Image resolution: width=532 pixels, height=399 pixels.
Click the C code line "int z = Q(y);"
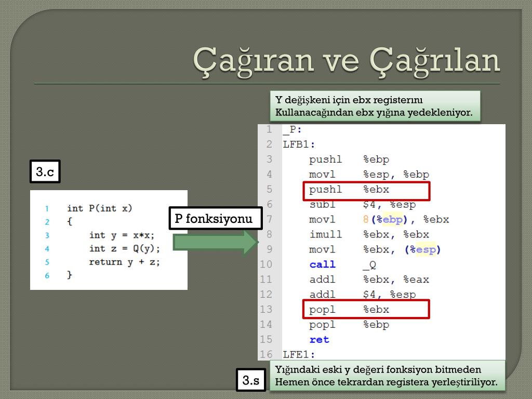(124, 248)
